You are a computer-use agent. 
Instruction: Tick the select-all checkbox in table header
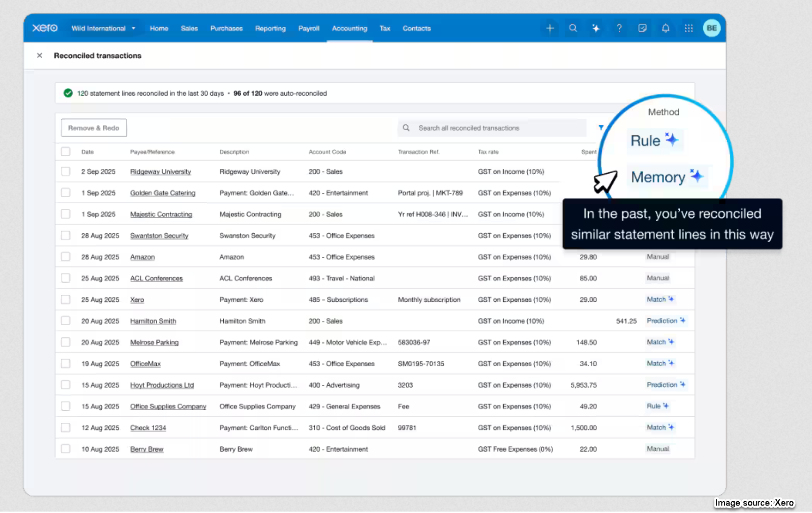(x=66, y=152)
